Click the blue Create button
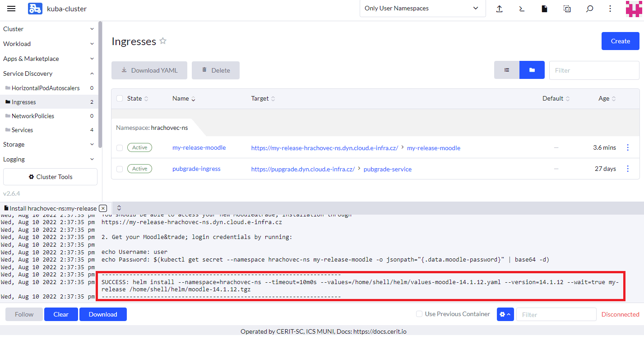Viewport: 644px width, 340px height. (x=620, y=41)
